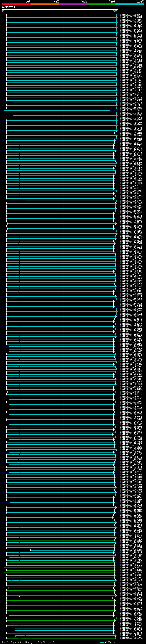
Task: Click the label UniRef100_B3TM36
Action: [131, 35]
